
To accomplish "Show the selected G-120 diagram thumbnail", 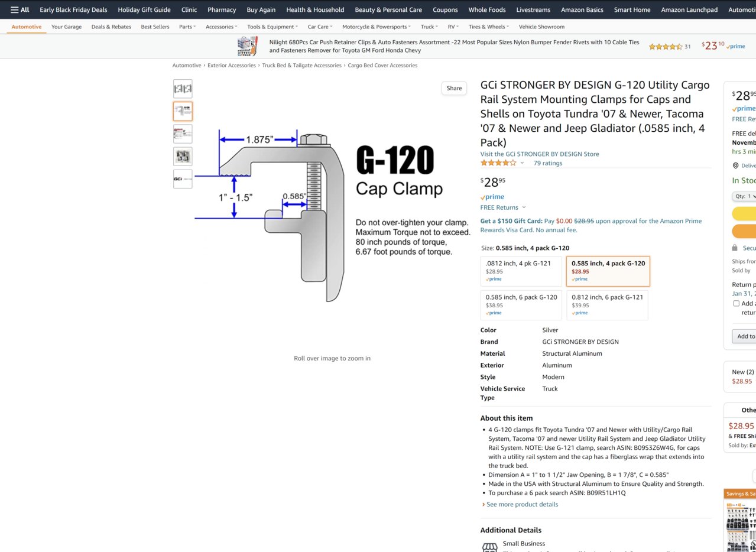I will click(183, 111).
